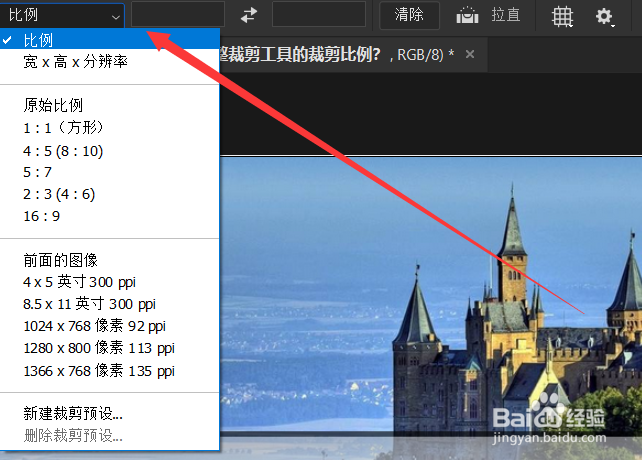This screenshot has width=642, height=460.
Task: Select 1366 x 768 像素 135 ppi preset
Action: click(110, 371)
